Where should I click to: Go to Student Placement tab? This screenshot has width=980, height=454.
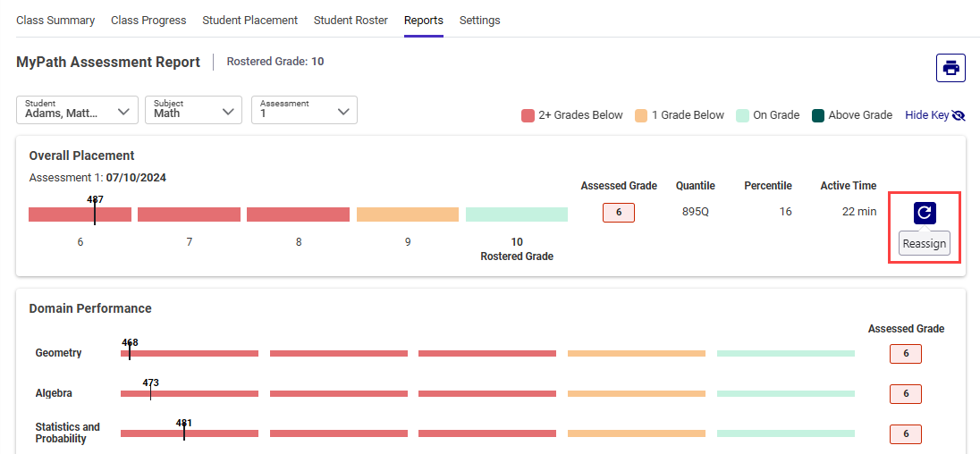pos(249,20)
